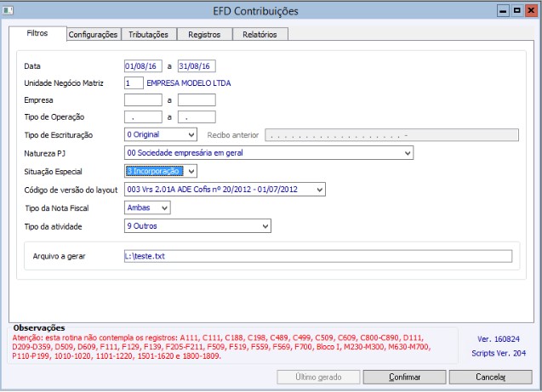Viewport: 542px width, 392px height.
Task: Open the Tributações tab
Action: coord(148,35)
